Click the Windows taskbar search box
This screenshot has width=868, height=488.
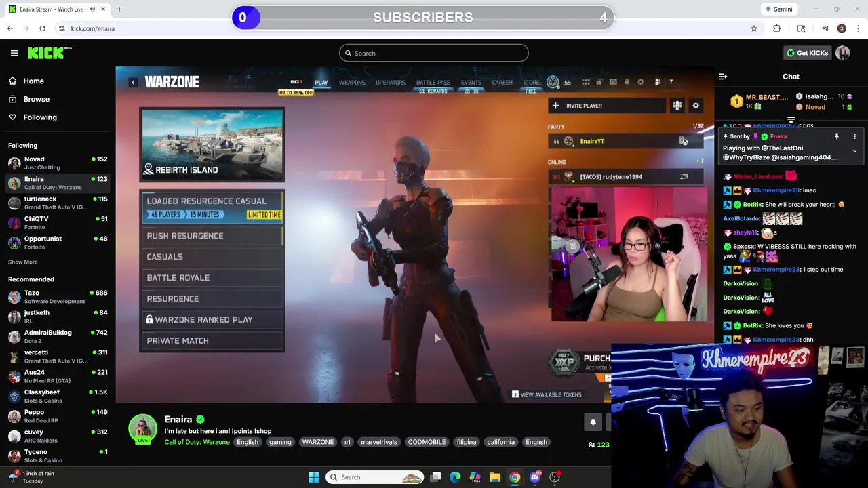point(374,477)
